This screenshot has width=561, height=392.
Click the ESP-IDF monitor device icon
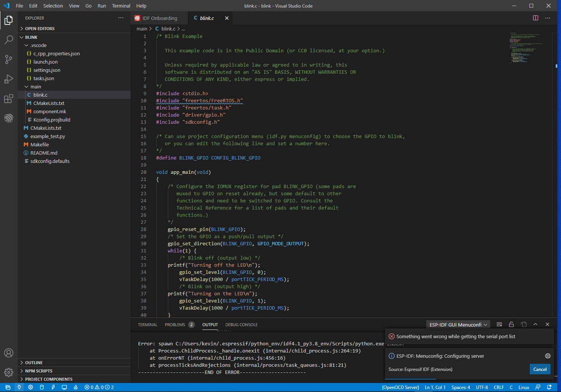pyautogui.click(x=64, y=387)
